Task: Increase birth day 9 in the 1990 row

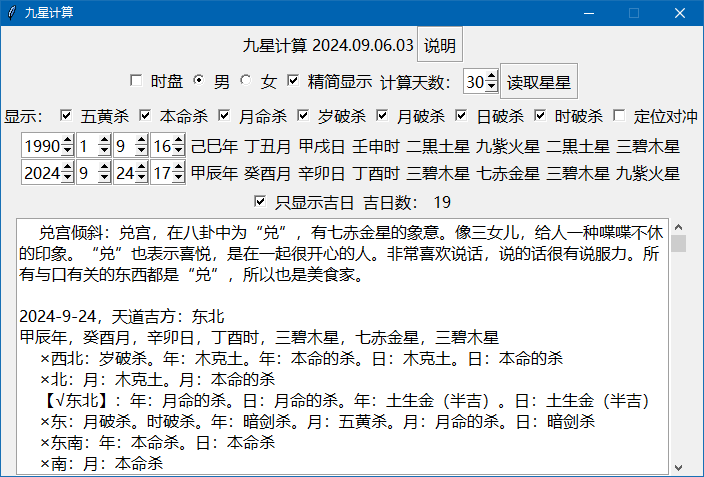Action: click(141, 140)
